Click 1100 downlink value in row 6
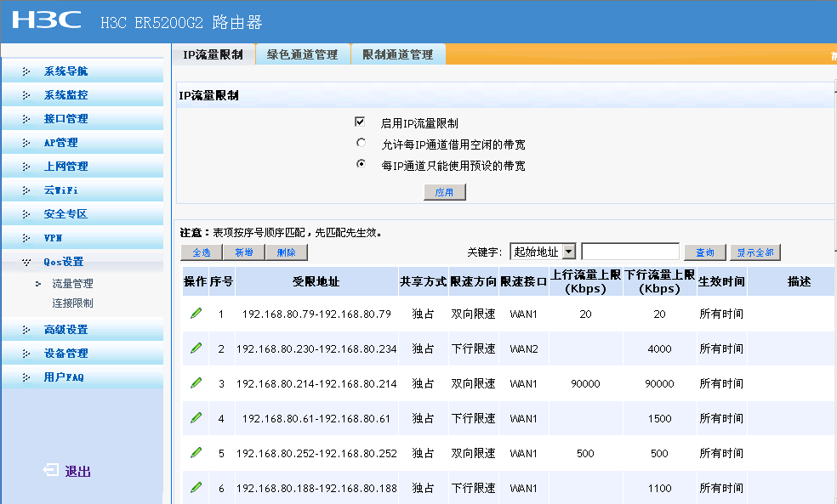 pyautogui.click(x=660, y=488)
